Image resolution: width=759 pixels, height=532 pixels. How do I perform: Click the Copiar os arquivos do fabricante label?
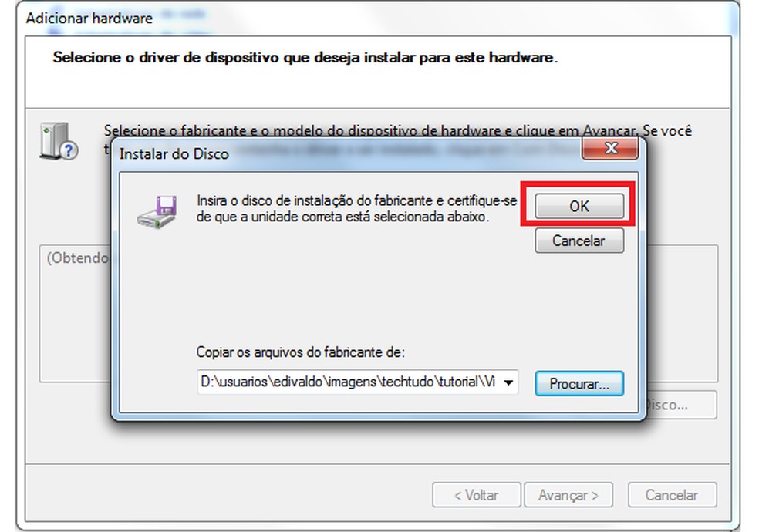(x=300, y=352)
